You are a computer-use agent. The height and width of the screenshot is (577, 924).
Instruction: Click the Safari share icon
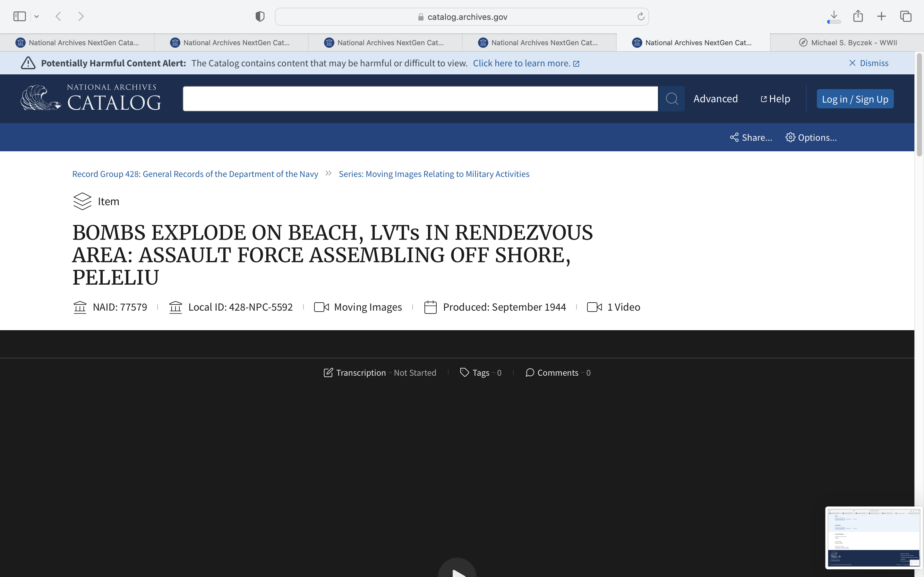click(x=858, y=16)
